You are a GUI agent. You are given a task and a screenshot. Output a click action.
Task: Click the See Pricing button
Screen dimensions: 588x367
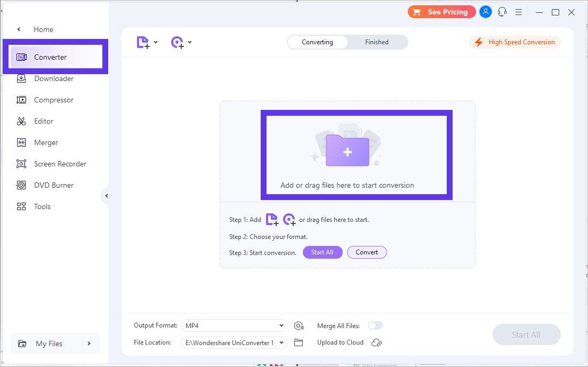441,12
